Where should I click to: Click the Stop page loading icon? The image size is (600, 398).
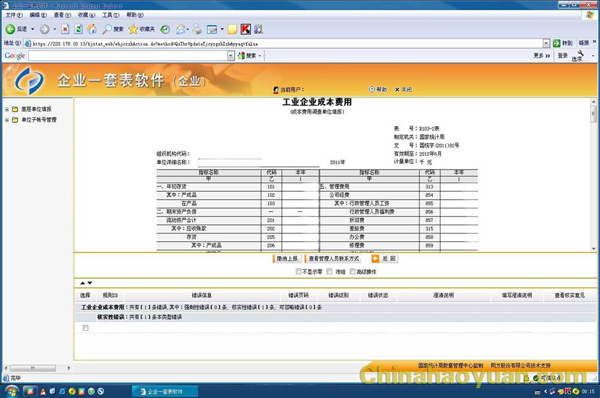click(x=65, y=29)
